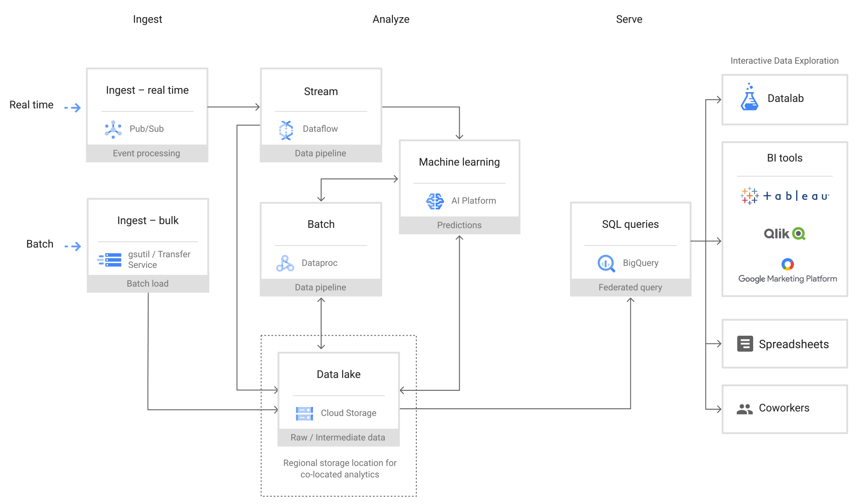
Task: Click the Spreadsheets document icon
Action: click(x=745, y=344)
